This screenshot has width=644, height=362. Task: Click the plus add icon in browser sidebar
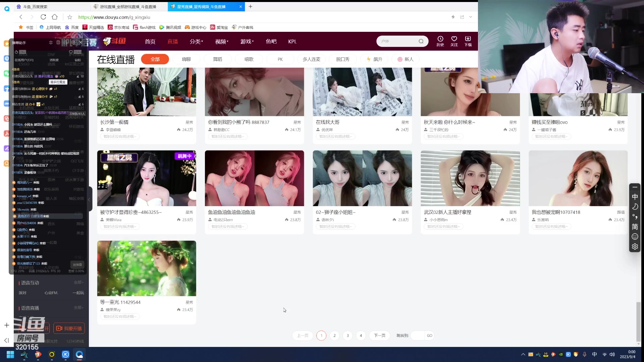pyautogui.click(x=7, y=325)
